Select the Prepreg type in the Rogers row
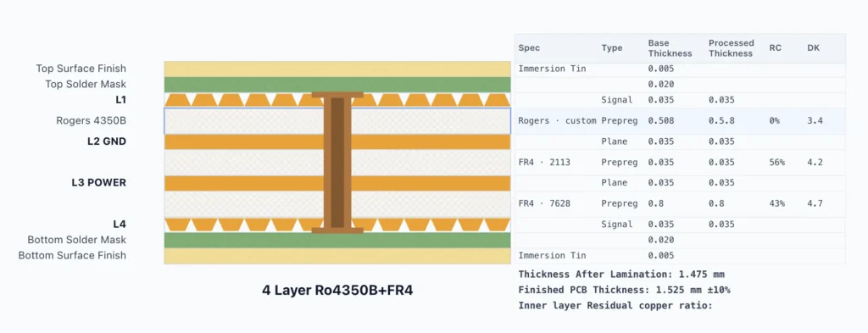The image size is (868, 333). pos(620,120)
